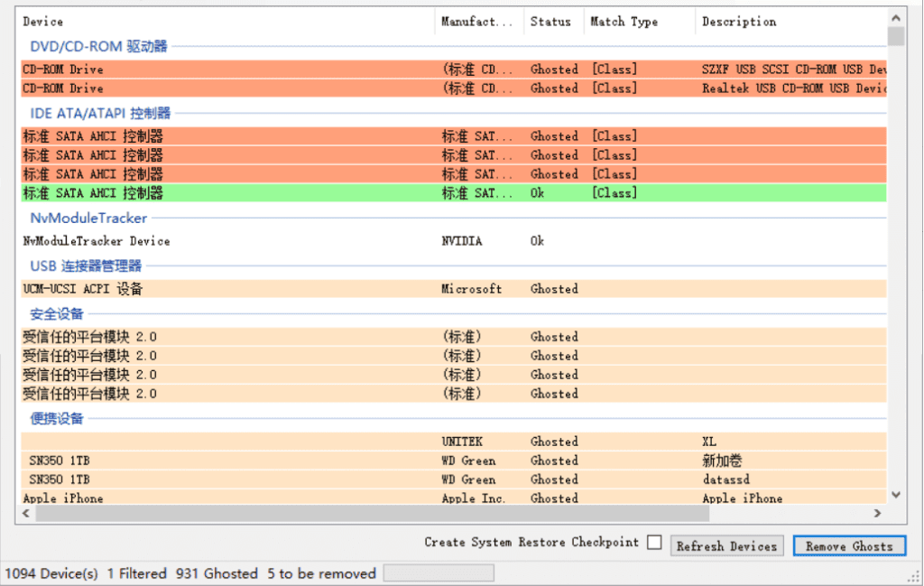The image size is (924, 586).
Task: Sort by the Manufacturer column header
Action: click(x=479, y=22)
